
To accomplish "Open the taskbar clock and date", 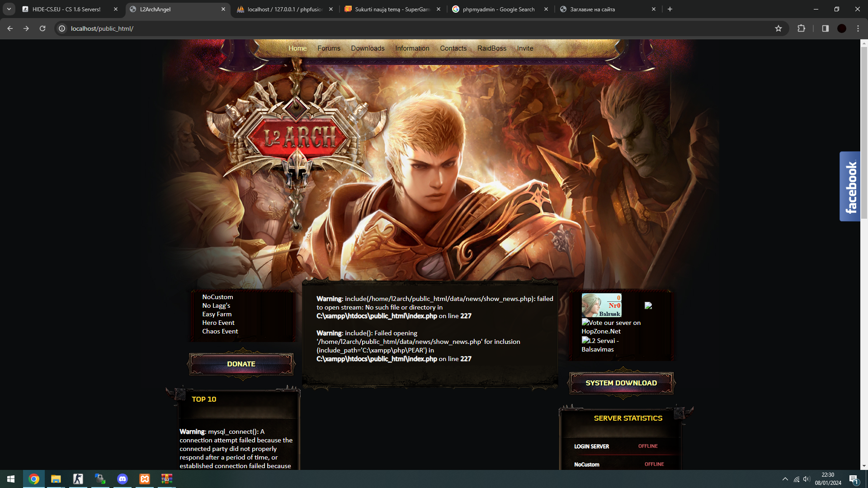I will tap(828, 479).
